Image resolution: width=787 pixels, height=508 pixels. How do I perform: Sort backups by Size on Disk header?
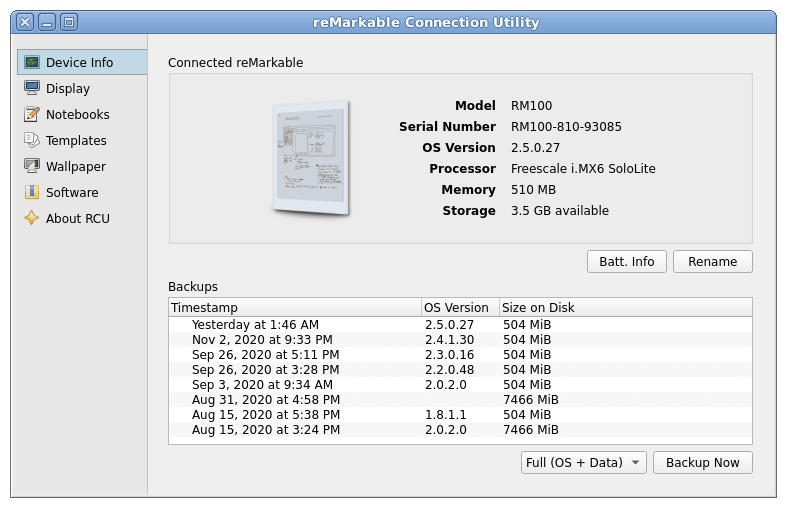pos(626,307)
